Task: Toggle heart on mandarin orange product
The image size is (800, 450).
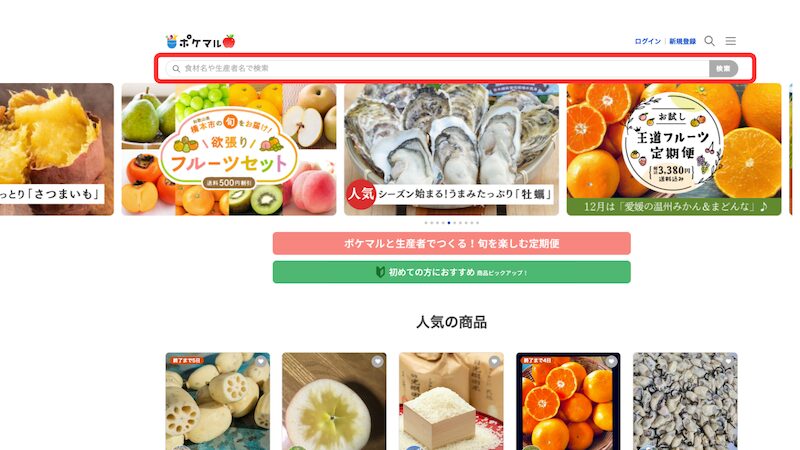Action: tap(611, 361)
